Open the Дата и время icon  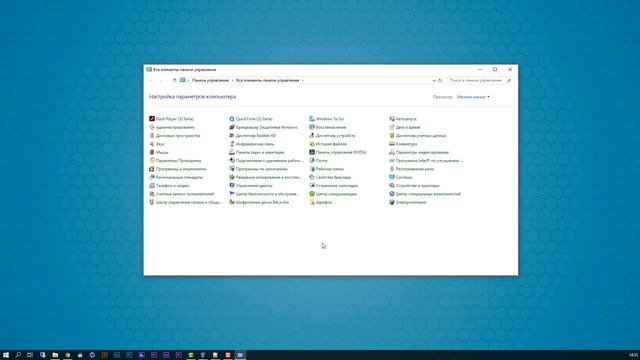point(392,127)
